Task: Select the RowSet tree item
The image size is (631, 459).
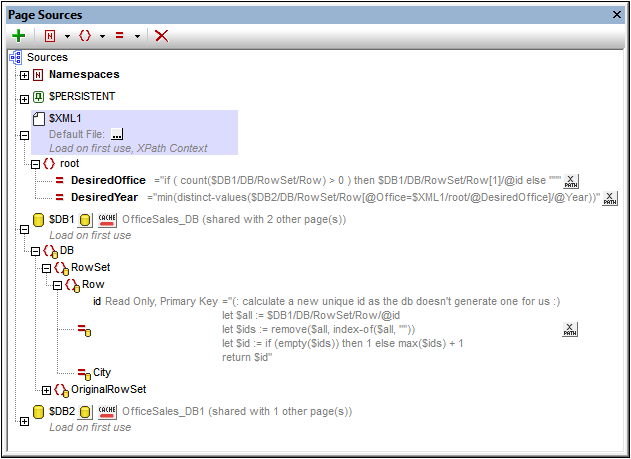Action: (91, 268)
